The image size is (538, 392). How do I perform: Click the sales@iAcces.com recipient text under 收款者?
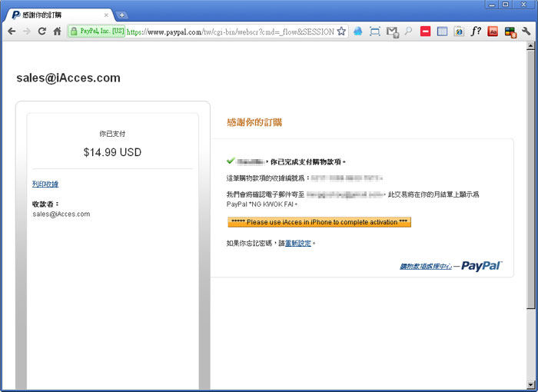[61, 214]
